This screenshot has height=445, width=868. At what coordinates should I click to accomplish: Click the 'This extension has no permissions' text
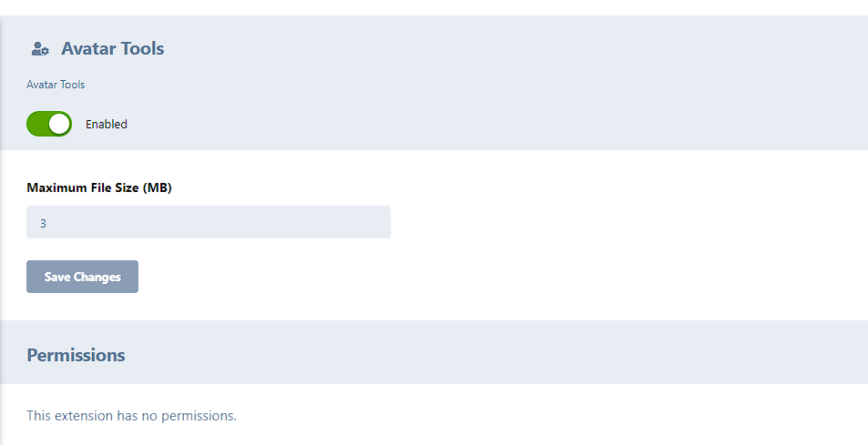pos(131,416)
